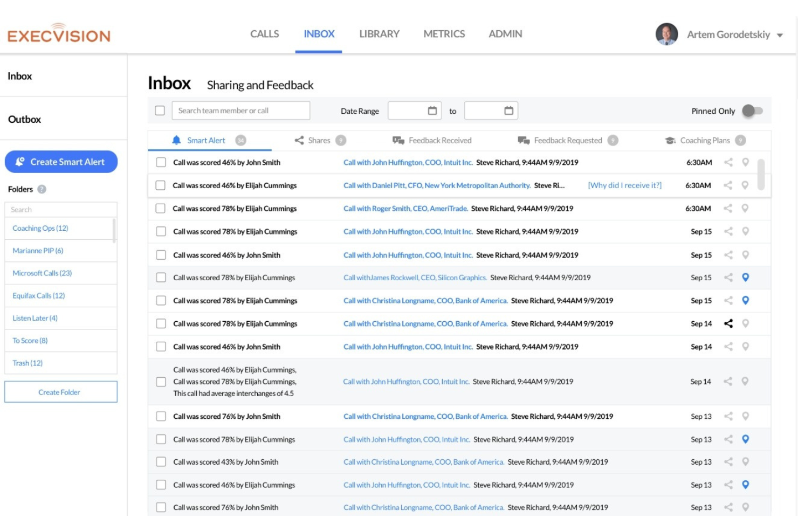This screenshot has width=798, height=532.
Task: Open the METRICS navigation tab
Action: (444, 34)
